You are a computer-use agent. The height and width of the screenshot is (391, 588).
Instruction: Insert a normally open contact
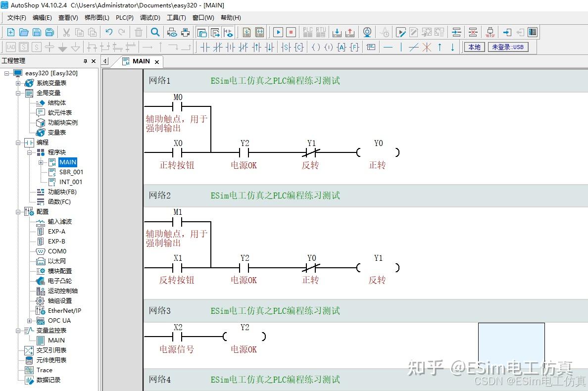(205, 47)
